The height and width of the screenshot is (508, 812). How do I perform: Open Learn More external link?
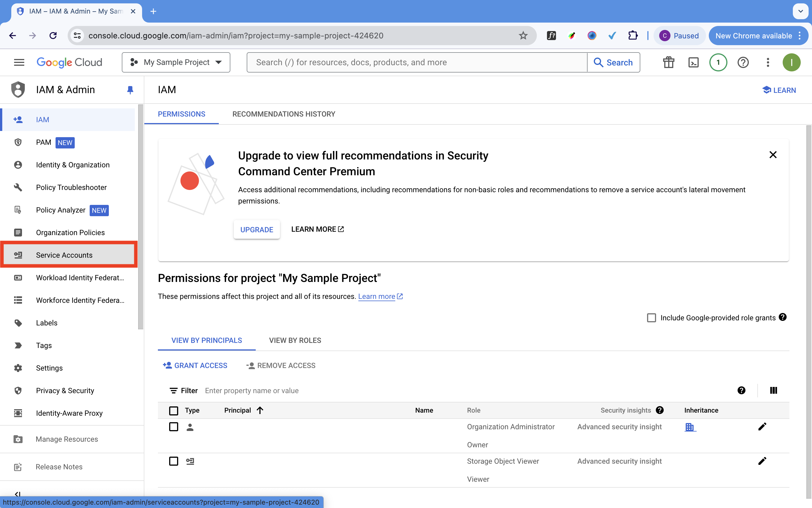pos(317,229)
